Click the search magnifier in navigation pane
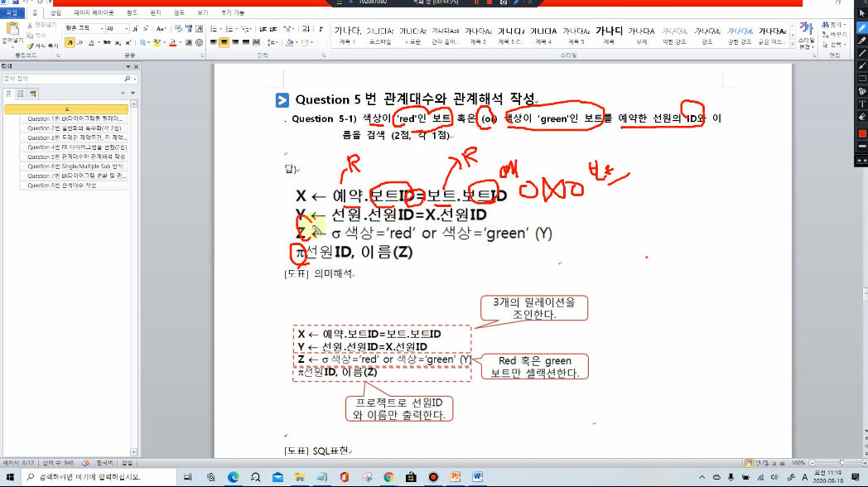 tap(128, 79)
